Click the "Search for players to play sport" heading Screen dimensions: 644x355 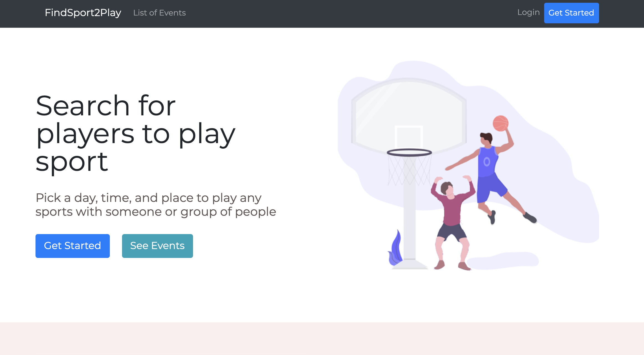click(135, 133)
